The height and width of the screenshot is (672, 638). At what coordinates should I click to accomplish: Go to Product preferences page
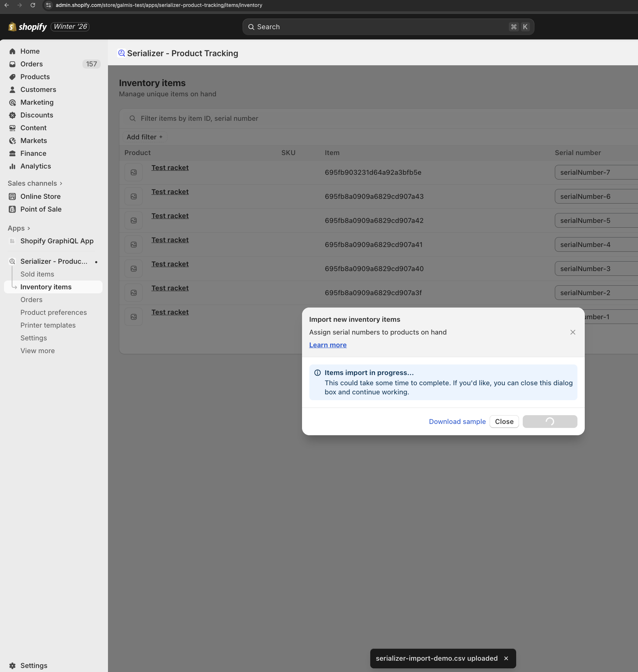click(54, 313)
